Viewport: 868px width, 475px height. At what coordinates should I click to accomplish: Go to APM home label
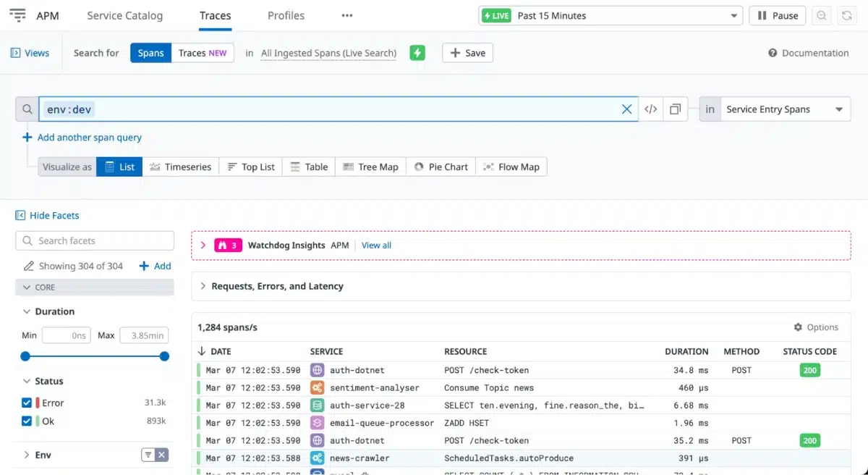48,15
